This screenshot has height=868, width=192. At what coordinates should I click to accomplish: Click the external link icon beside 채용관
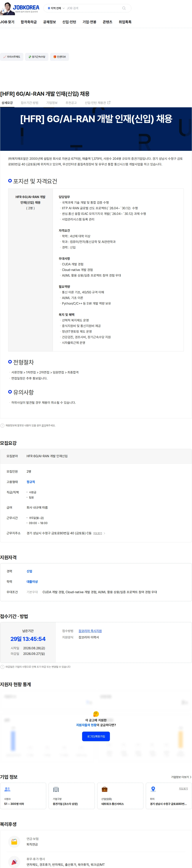click(x=109, y=102)
